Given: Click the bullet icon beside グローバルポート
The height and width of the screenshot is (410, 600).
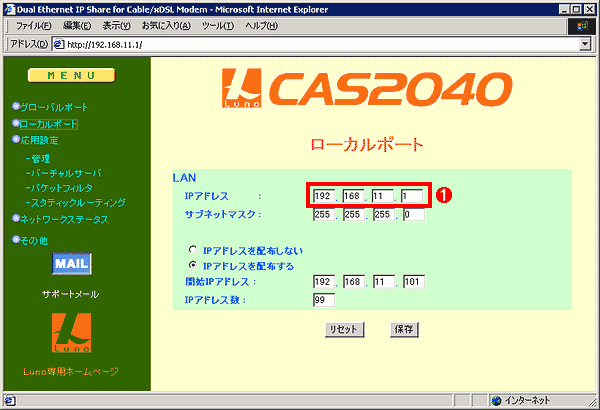Looking at the screenshot, I should [15, 106].
